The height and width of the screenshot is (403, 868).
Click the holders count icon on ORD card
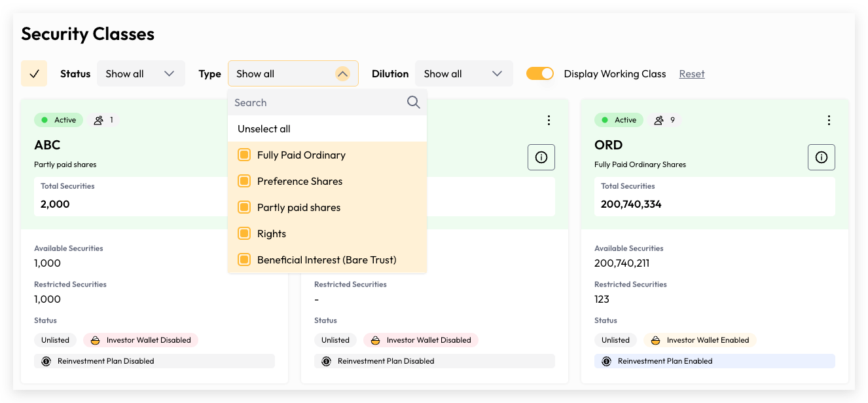659,120
